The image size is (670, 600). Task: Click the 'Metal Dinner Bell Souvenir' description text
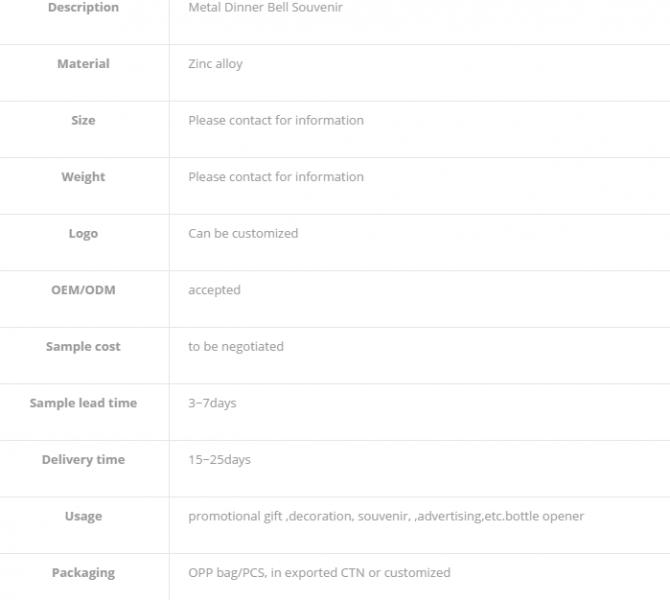pyautogui.click(x=266, y=8)
